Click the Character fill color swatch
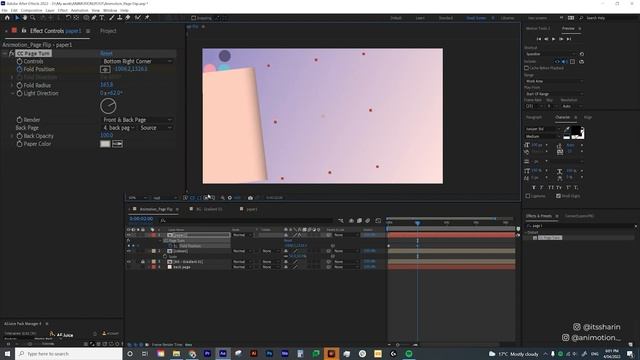 pyautogui.click(x=576, y=131)
